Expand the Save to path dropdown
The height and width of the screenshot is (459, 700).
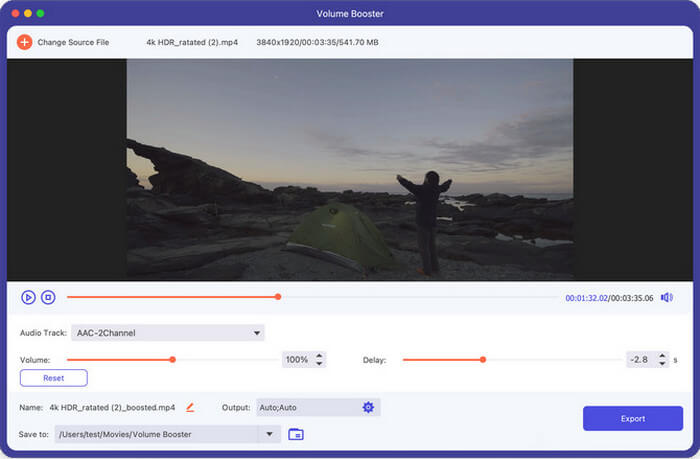(x=269, y=434)
